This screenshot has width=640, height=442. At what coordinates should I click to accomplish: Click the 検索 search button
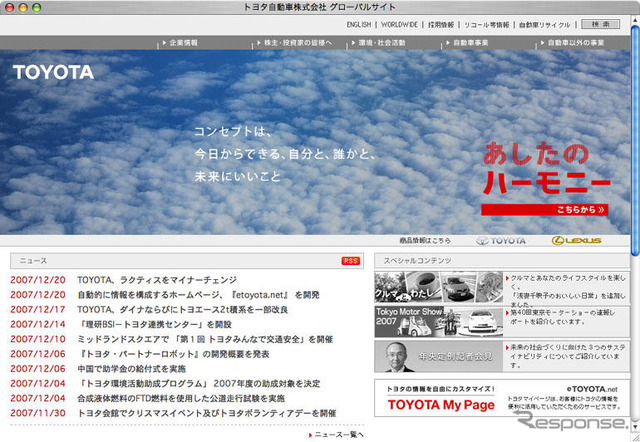pos(600,24)
